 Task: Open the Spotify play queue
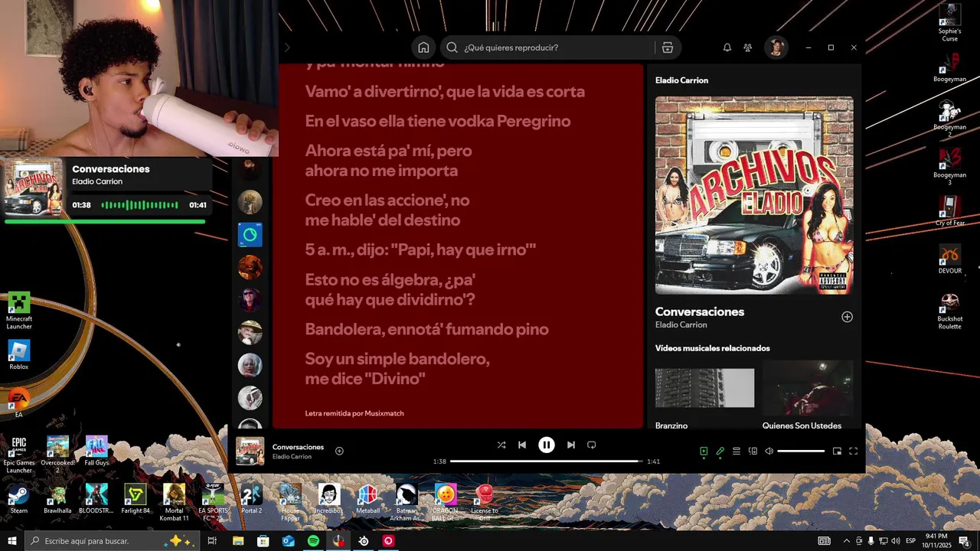tap(737, 452)
